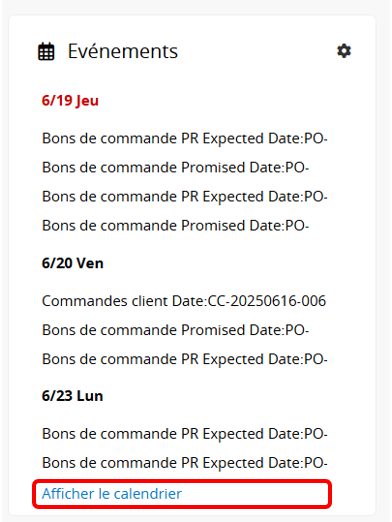Configure events via the cog icon
Viewport: 392px width, 522px height.
(344, 51)
